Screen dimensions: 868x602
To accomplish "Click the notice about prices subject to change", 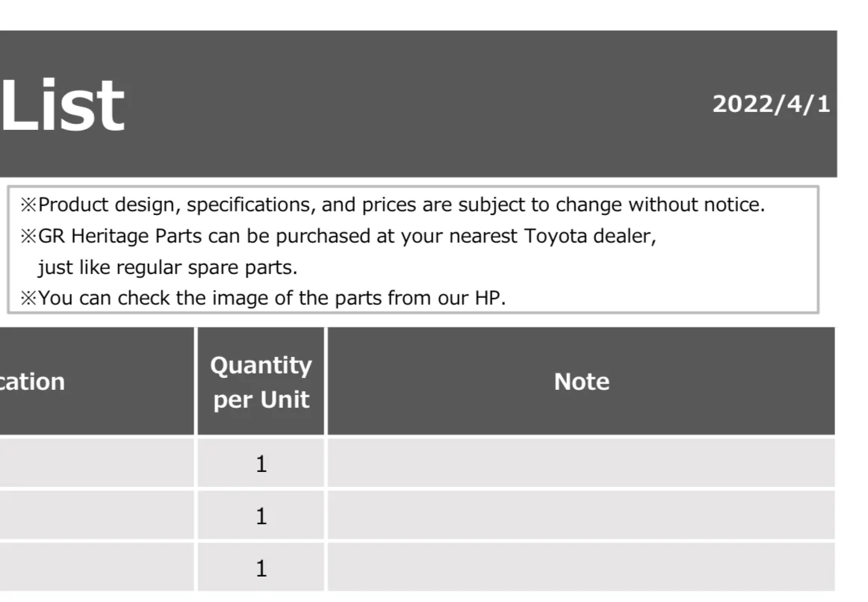I will [392, 205].
